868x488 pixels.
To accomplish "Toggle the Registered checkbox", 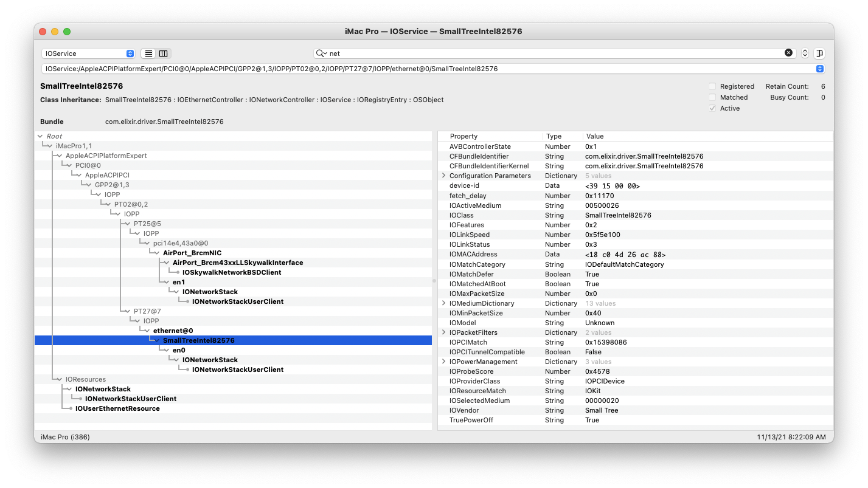I will [x=712, y=86].
